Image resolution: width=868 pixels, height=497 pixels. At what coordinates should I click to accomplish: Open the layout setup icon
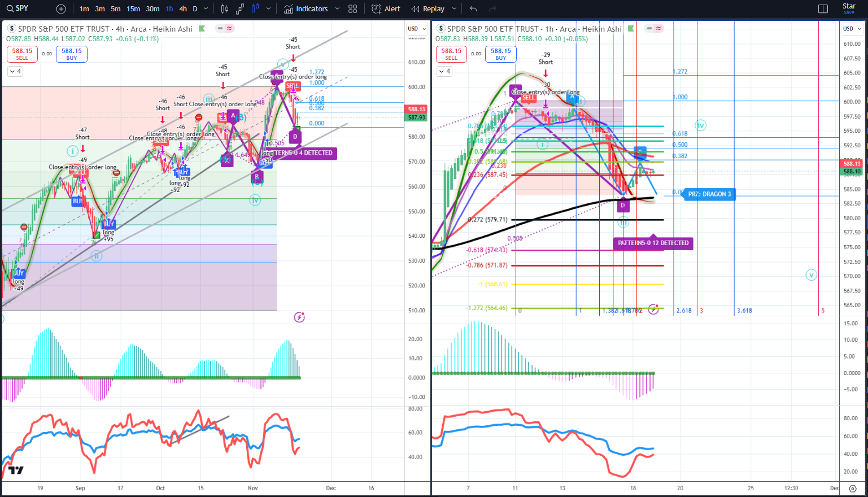coord(823,9)
